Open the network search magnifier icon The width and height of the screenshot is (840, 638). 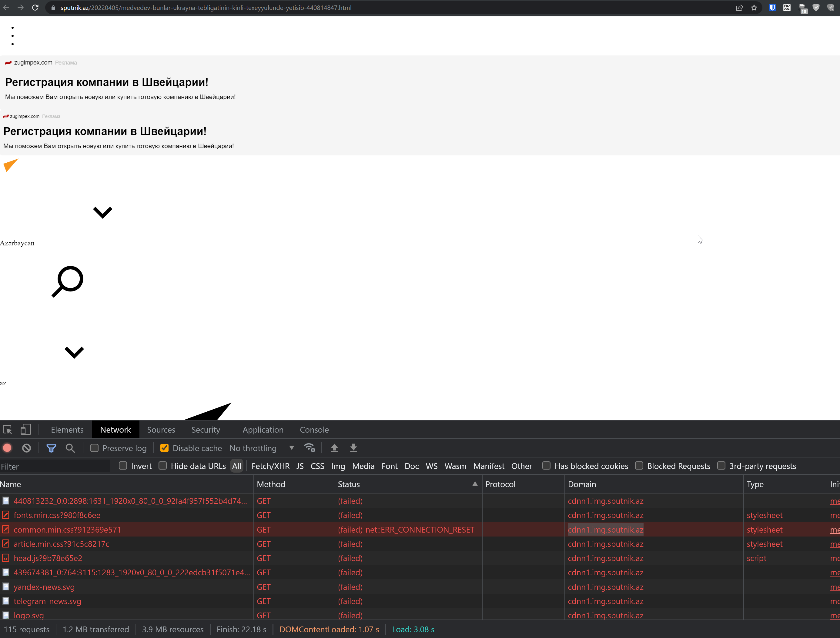click(70, 448)
